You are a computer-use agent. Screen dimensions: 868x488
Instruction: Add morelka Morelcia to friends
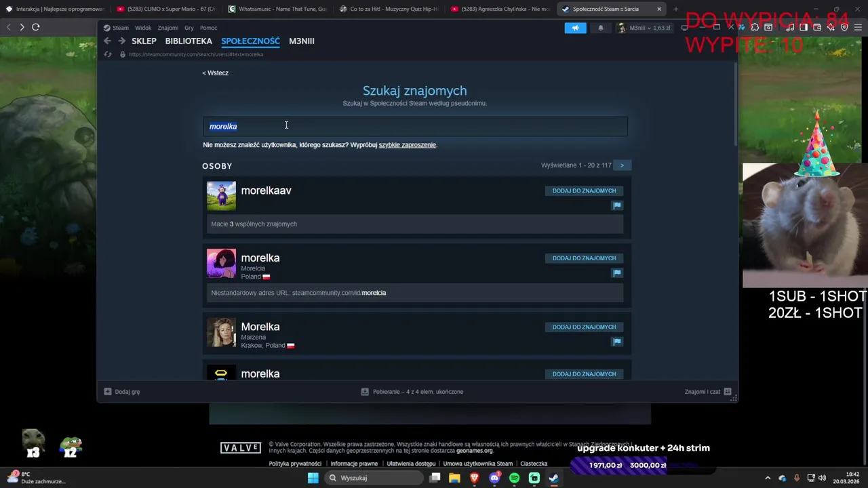pos(584,258)
